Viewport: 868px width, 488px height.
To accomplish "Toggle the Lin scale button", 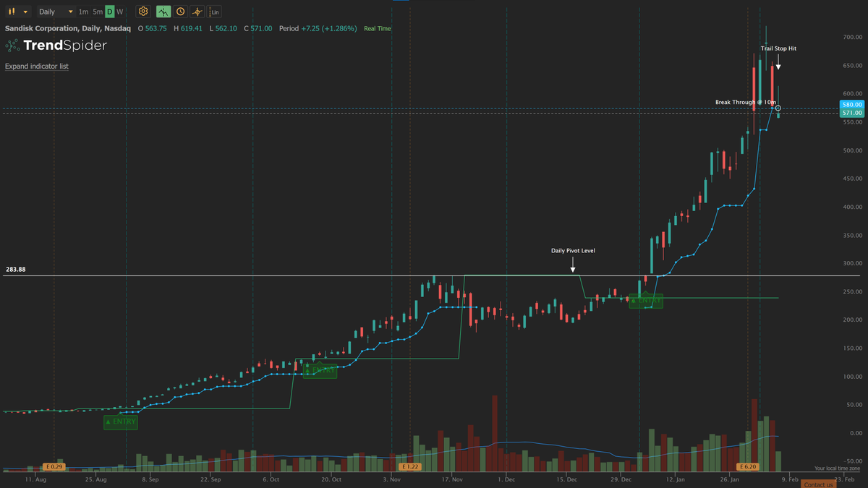I will click(x=214, y=12).
